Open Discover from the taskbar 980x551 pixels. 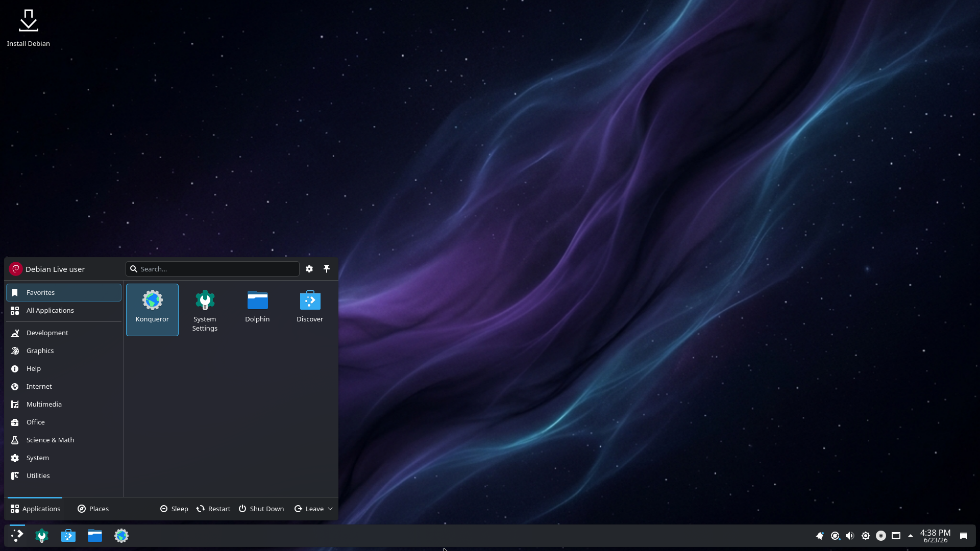click(68, 535)
